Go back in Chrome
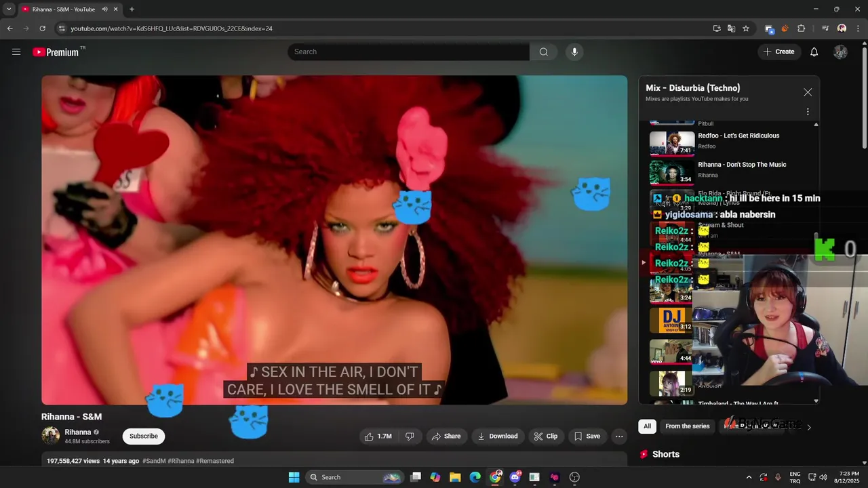Viewport: 868px width, 488px height. click(x=10, y=28)
